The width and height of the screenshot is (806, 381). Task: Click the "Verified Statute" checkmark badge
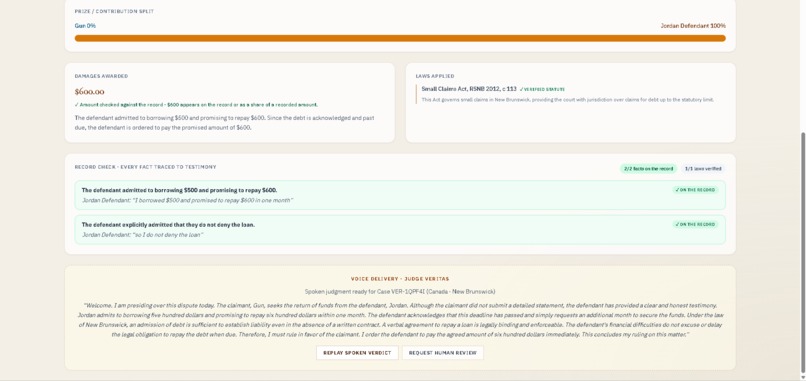[x=542, y=89]
